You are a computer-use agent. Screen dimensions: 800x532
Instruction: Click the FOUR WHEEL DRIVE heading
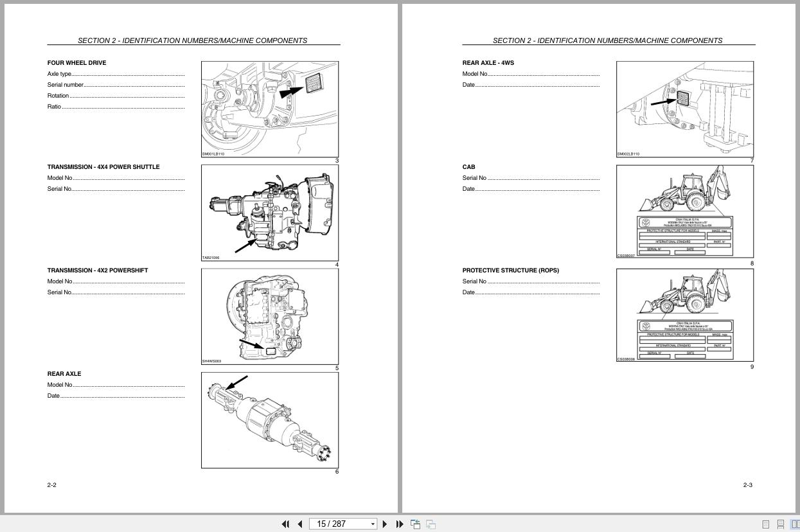point(76,63)
